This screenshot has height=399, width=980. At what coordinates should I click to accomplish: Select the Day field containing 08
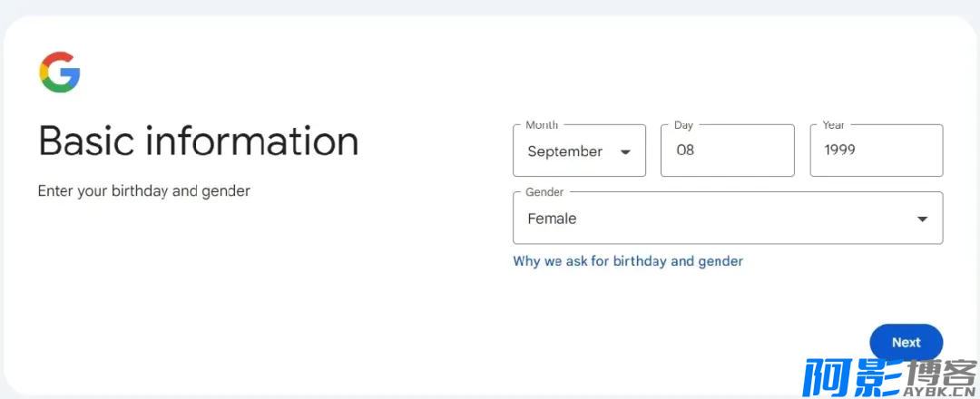point(728,151)
